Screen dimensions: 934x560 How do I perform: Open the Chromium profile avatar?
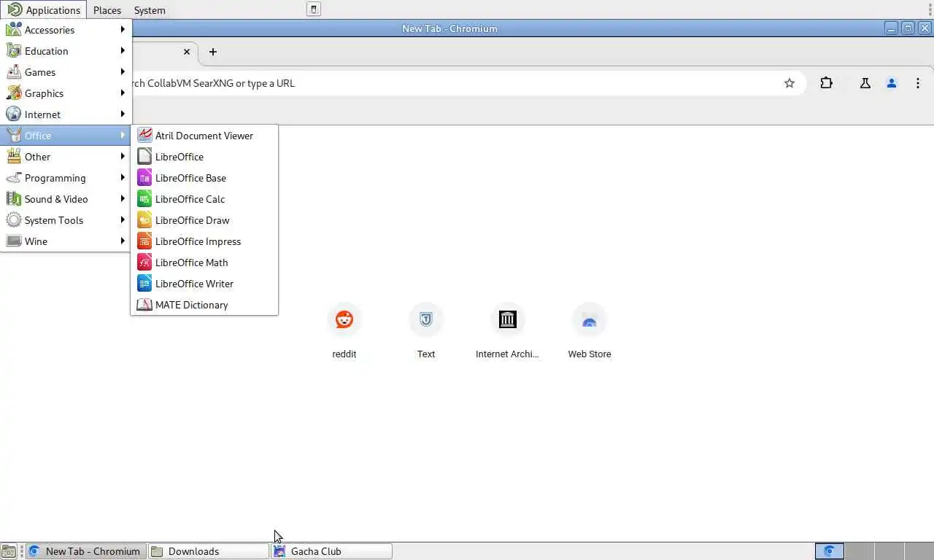click(892, 83)
